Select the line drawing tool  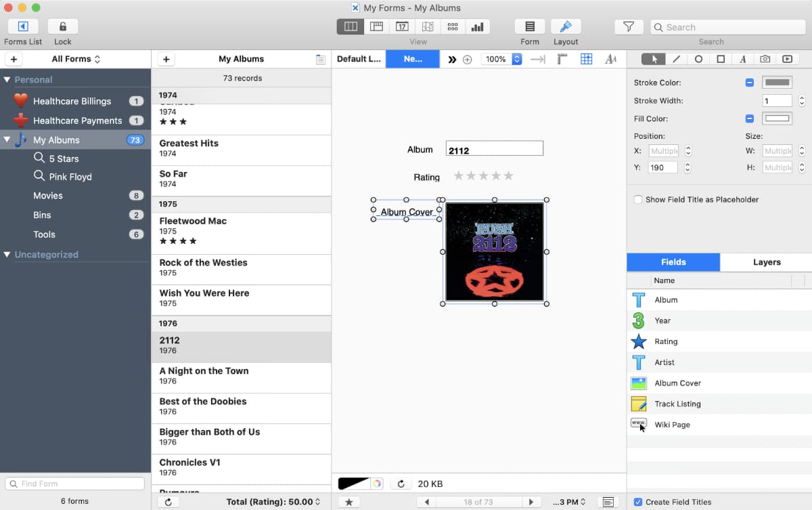point(676,60)
